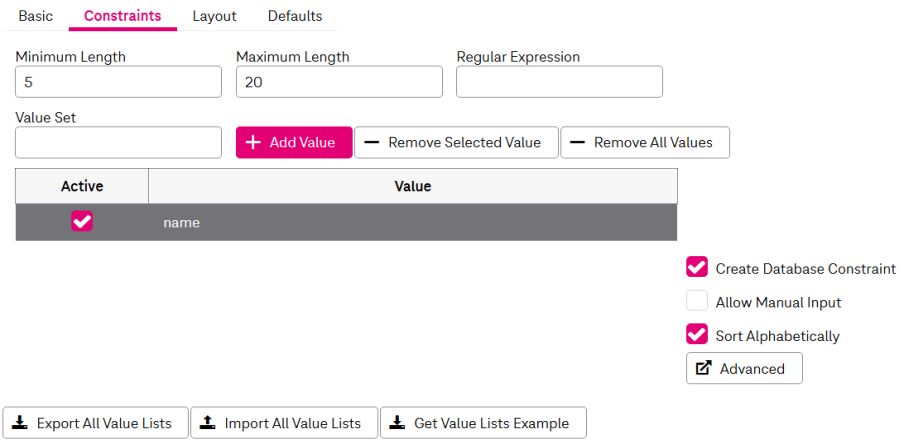Image resolution: width=904 pixels, height=441 pixels.
Task: Click minus icon on Remove Selected Value
Action: point(371,143)
